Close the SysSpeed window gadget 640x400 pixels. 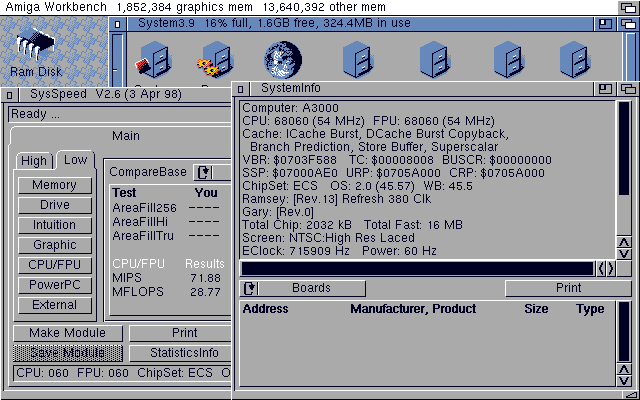click(x=9, y=95)
